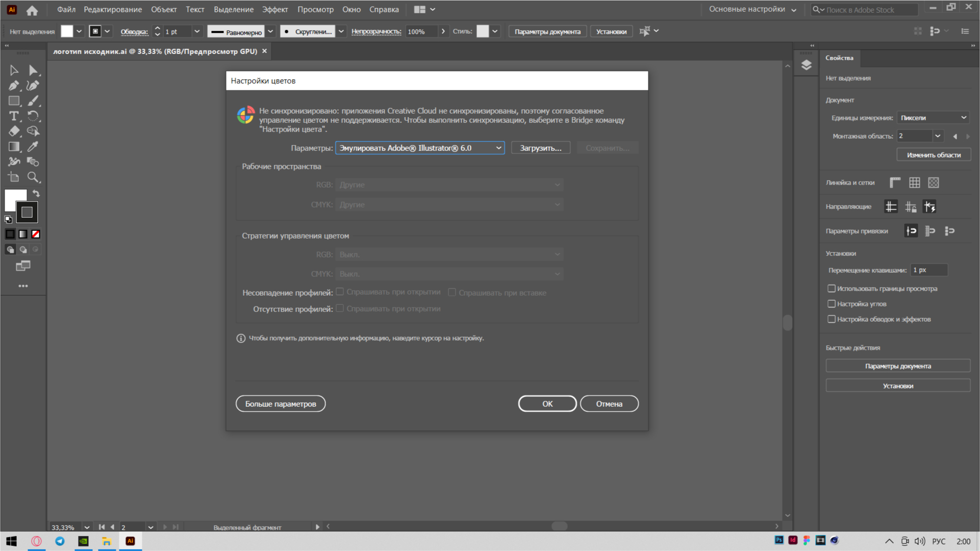
Task: Open File Explorer from taskbar
Action: pos(107,541)
